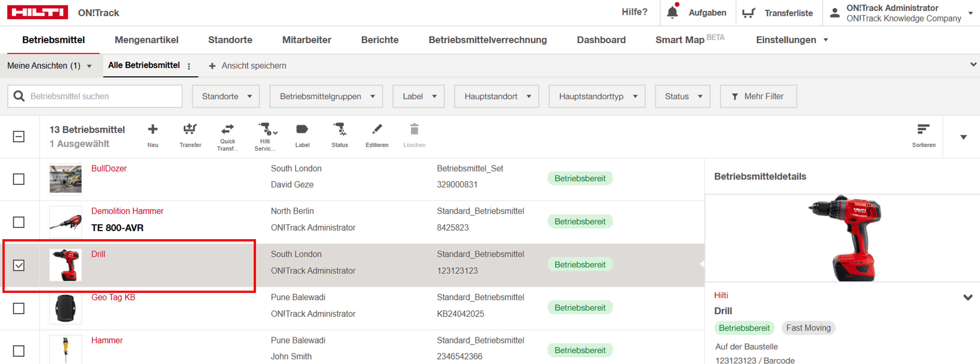Click the Hilti logo
This screenshot has width=980, height=364.
coord(37,12)
